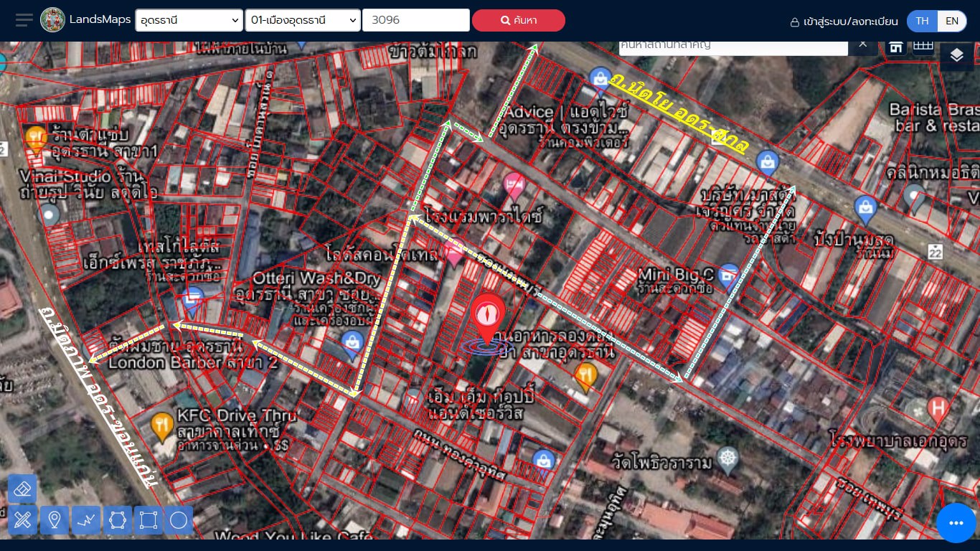980x551 pixels.
Task: Select the polyline distance measuring tool
Action: click(86, 520)
